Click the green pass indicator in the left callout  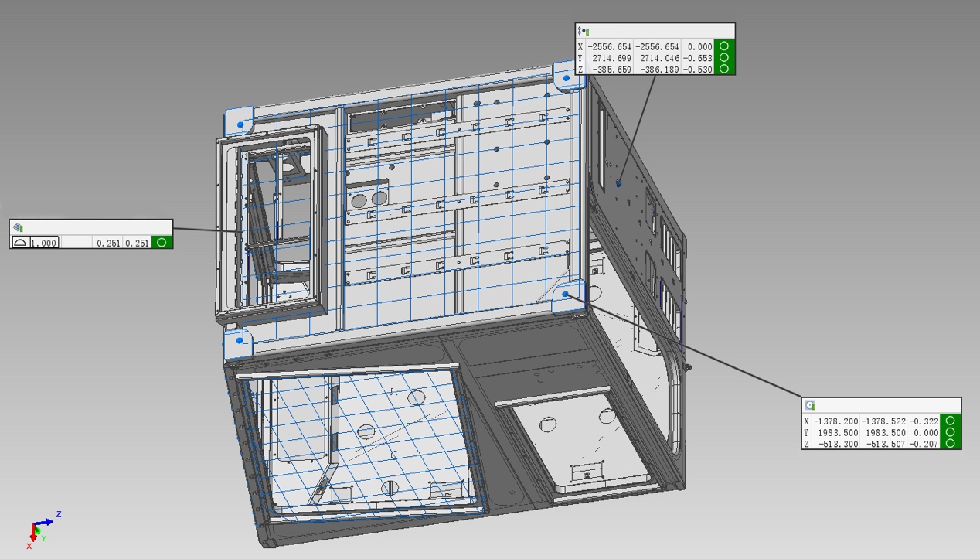tap(162, 243)
